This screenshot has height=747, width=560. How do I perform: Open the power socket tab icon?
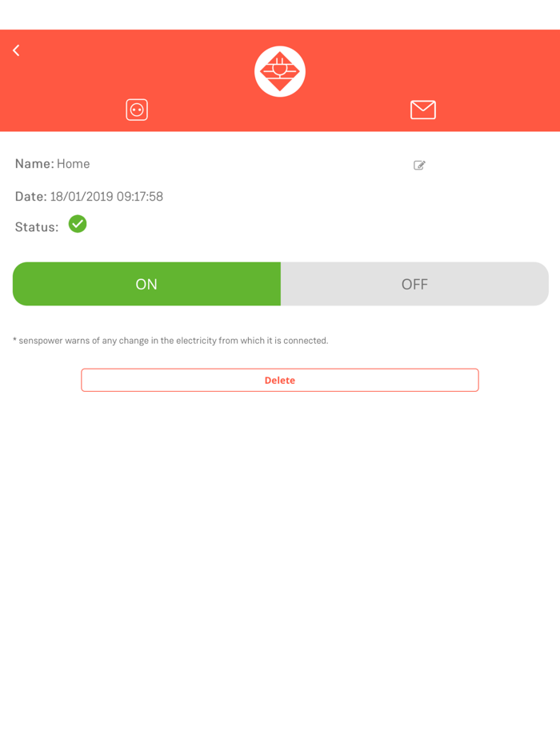[x=137, y=110]
